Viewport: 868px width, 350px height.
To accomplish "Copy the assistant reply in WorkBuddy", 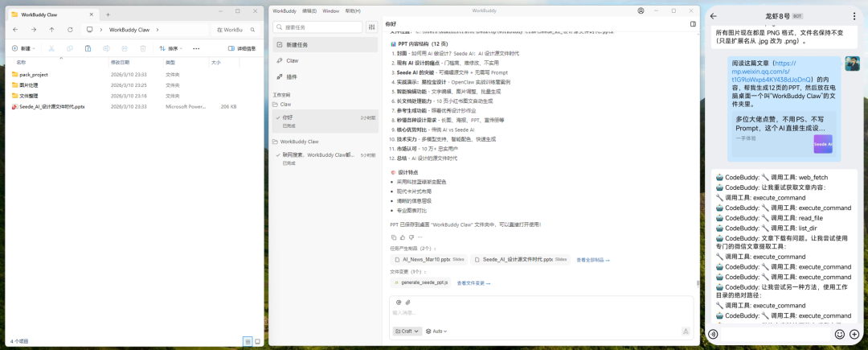I will tap(394, 237).
